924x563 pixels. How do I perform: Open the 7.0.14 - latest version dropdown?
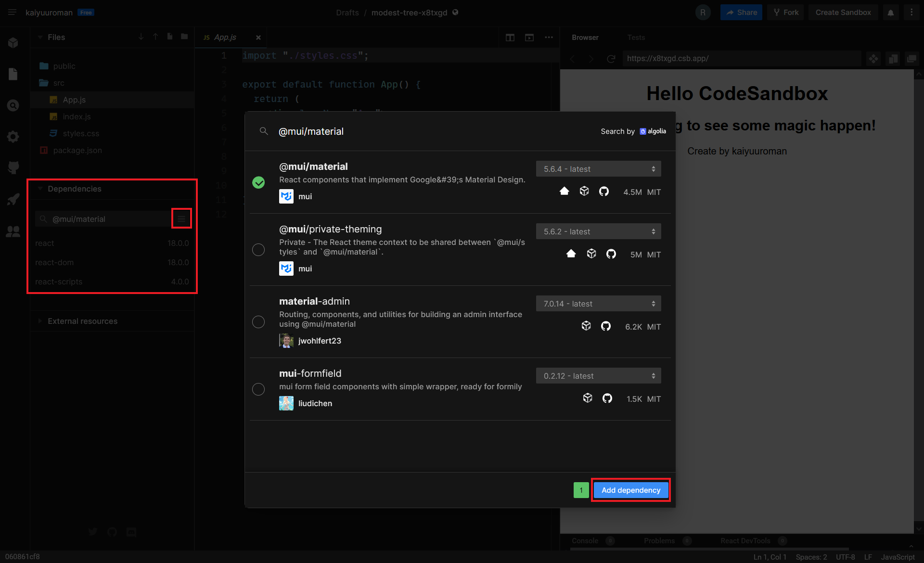(x=598, y=304)
